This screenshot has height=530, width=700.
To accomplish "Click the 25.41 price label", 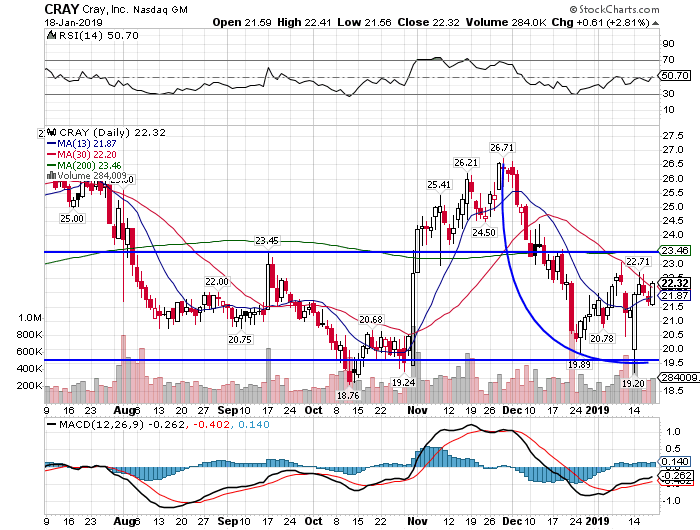I will coord(439,184).
